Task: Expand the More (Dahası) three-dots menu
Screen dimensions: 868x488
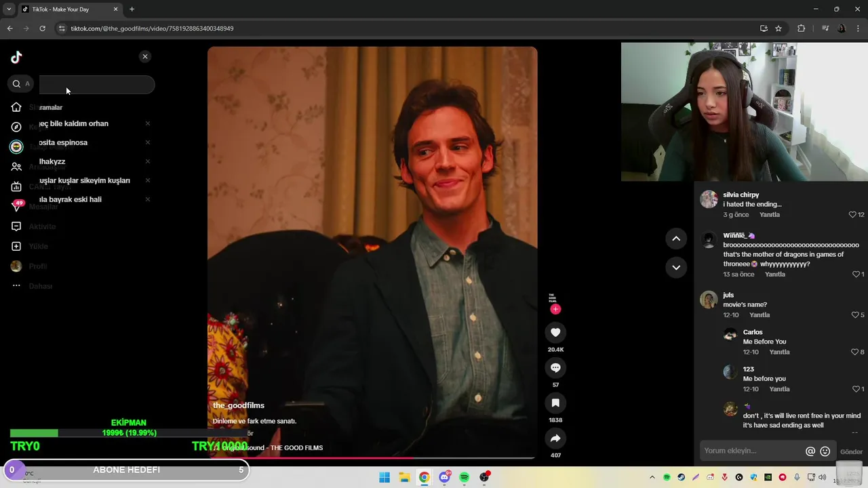Action: [x=16, y=286]
